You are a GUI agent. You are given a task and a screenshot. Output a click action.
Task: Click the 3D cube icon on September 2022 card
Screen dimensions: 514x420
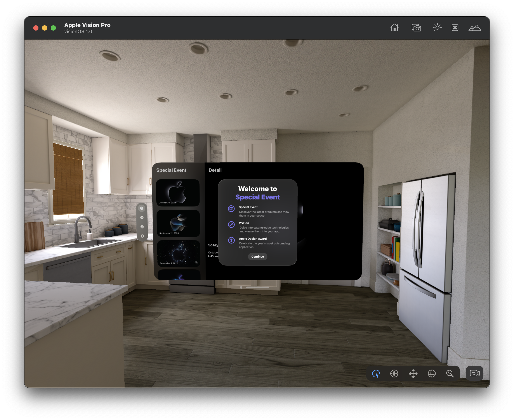196,262
